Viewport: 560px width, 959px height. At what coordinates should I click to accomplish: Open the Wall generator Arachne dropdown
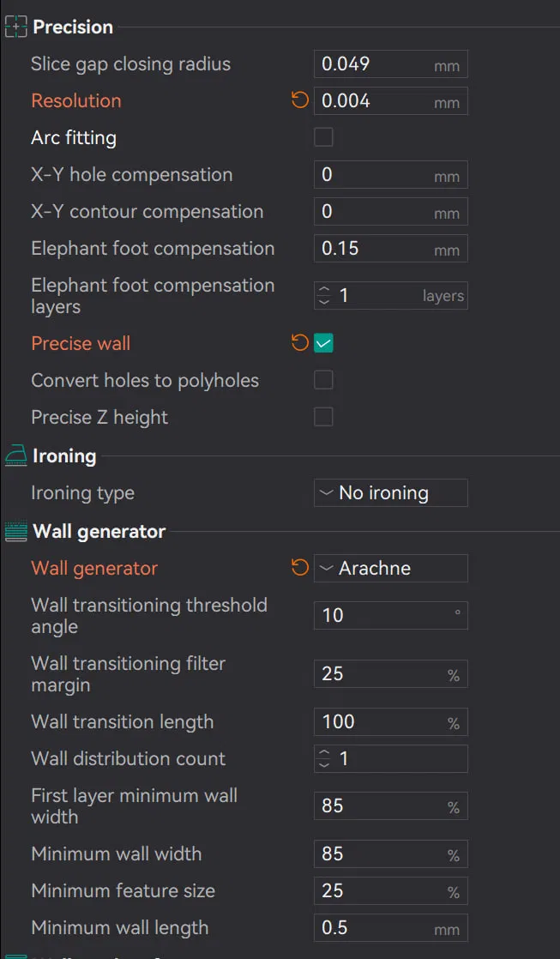(390, 568)
